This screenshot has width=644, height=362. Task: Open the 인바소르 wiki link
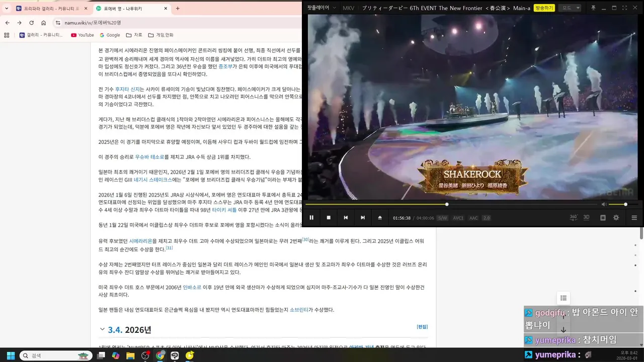pos(192,288)
